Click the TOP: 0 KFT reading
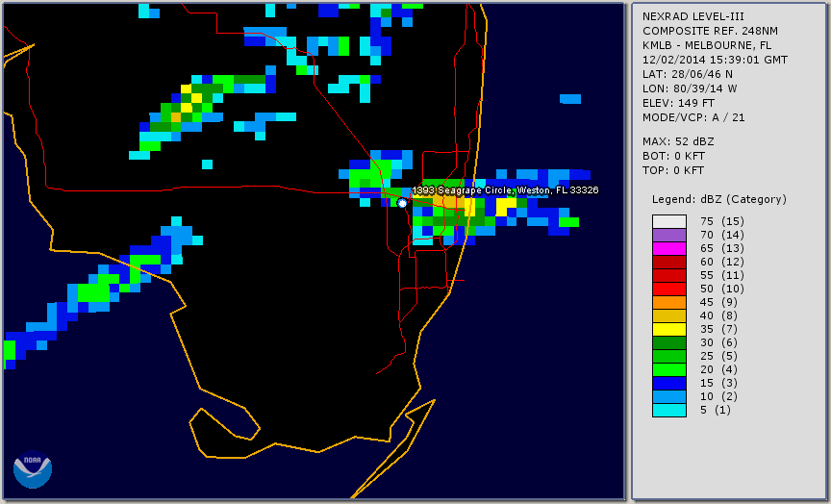Image resolution: width=831 pixels, height=504 pixels. 673,170
